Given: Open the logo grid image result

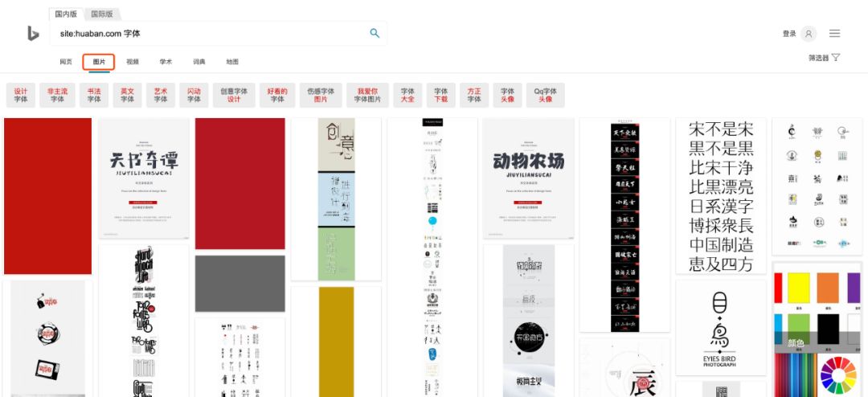Looking at the screenshot, I should [817, 186].
